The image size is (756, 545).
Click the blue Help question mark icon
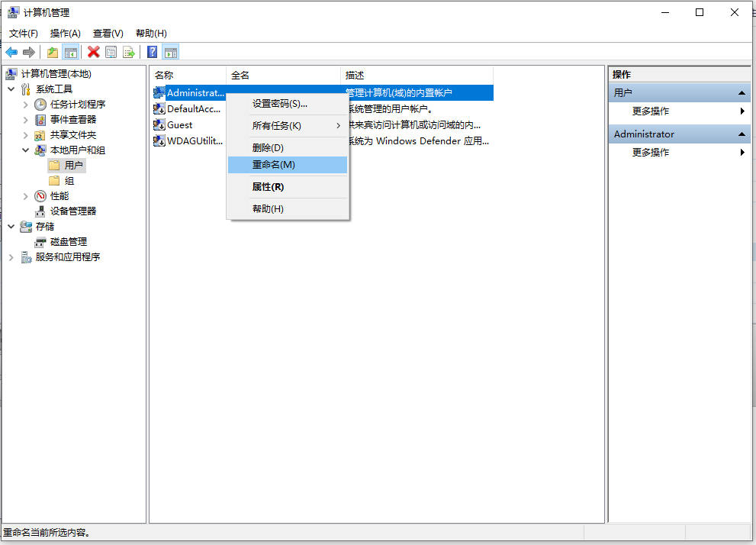153,52
